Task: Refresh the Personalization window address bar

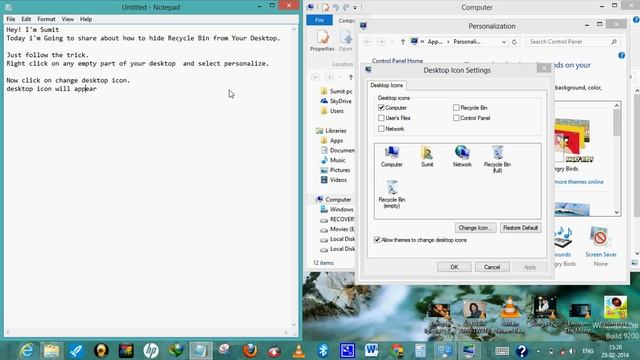Action: (x=514, y=42)
